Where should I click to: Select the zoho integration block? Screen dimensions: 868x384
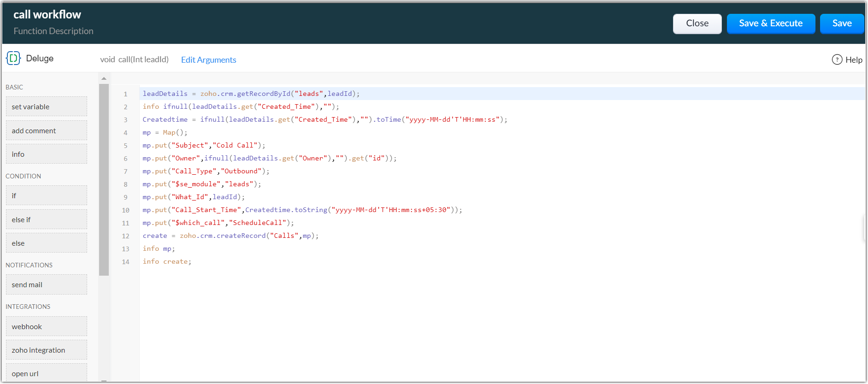[x=47, y=350]
